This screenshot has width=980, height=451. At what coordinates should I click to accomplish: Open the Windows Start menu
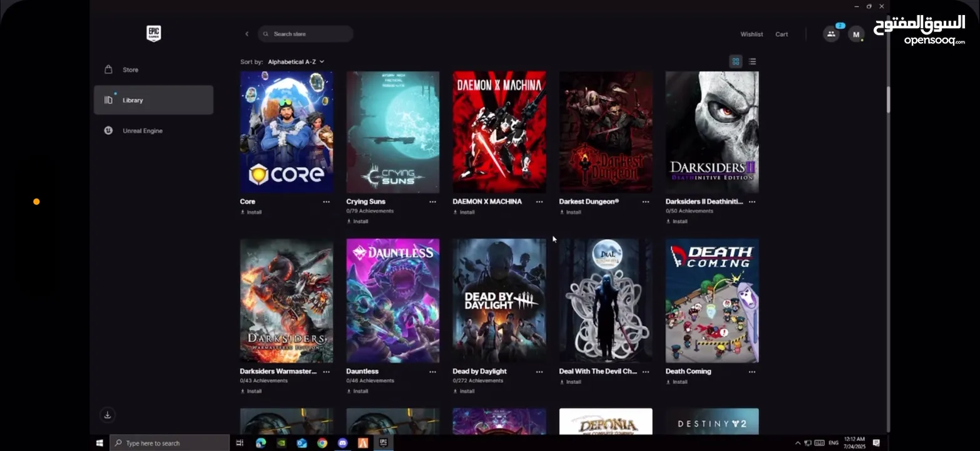pos(100,443)
